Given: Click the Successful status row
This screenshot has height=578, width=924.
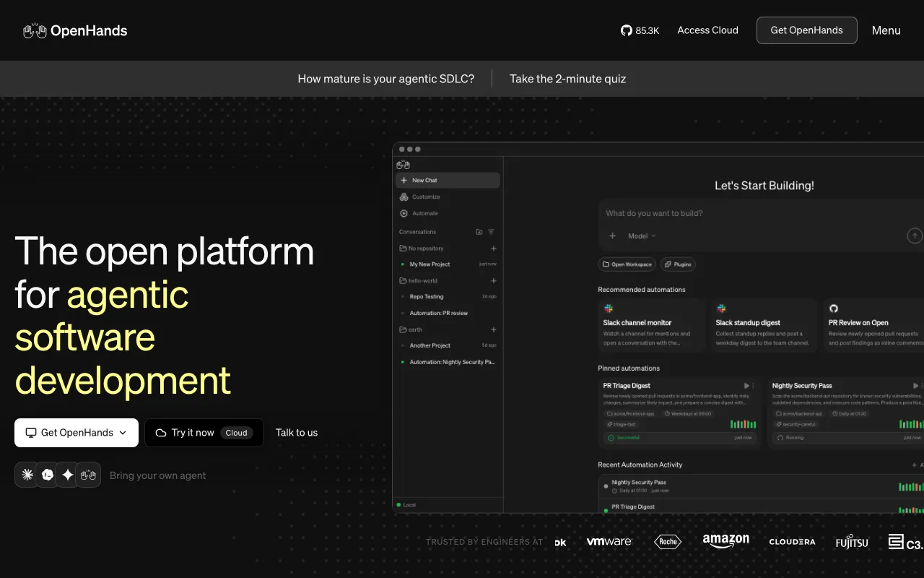Looking at the screenshot, I should pyautogui.click(x=680, y=438).
